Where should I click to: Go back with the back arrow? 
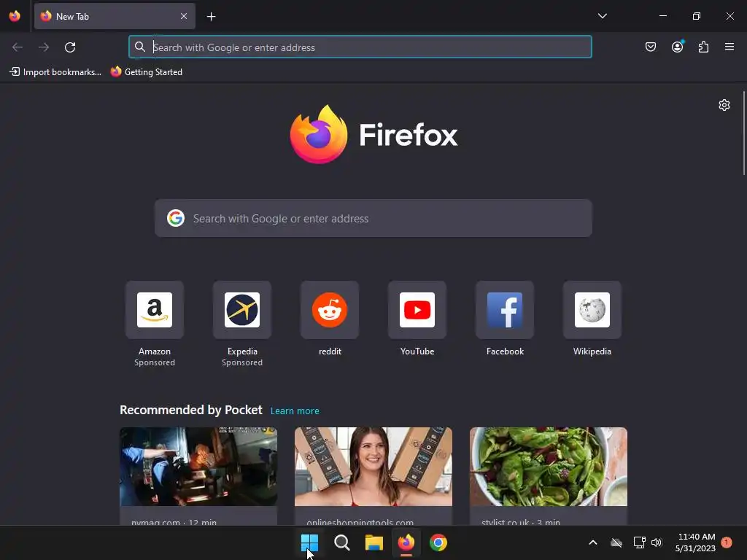tap(18, 47)
